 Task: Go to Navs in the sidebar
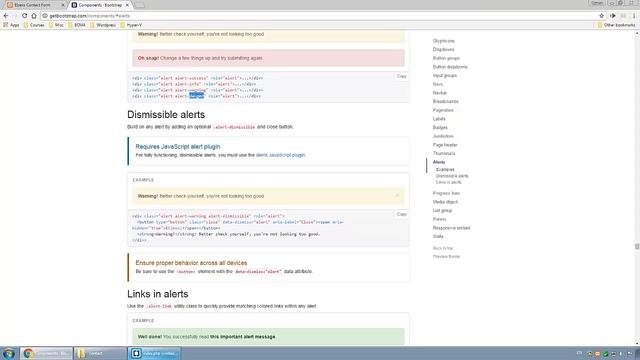(x=438, y=84)
